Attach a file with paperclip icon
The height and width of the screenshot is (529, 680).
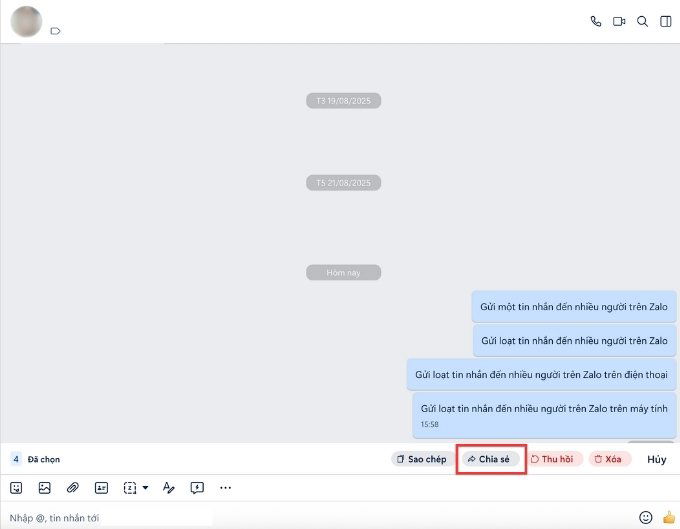[x=73, y=488]
